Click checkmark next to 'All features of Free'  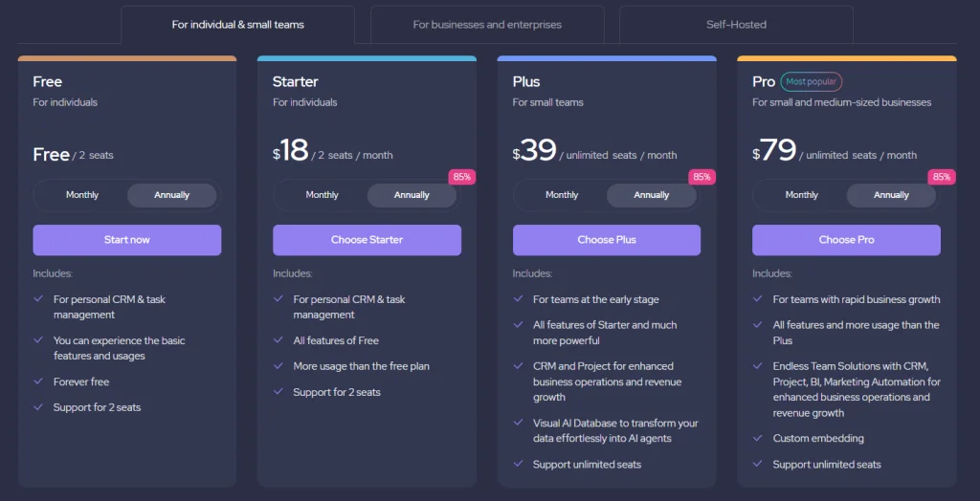[x=278, y=340]
